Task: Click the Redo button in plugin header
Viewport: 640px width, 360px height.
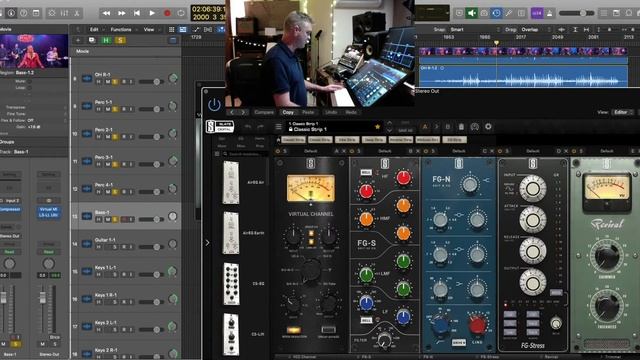Action: 351,112
